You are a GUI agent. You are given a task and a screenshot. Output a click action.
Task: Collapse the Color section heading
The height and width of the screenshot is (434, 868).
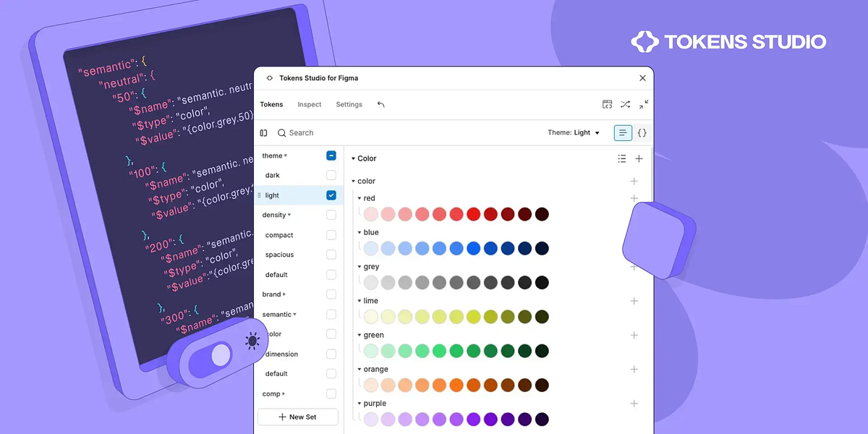[x=354, y=158]
